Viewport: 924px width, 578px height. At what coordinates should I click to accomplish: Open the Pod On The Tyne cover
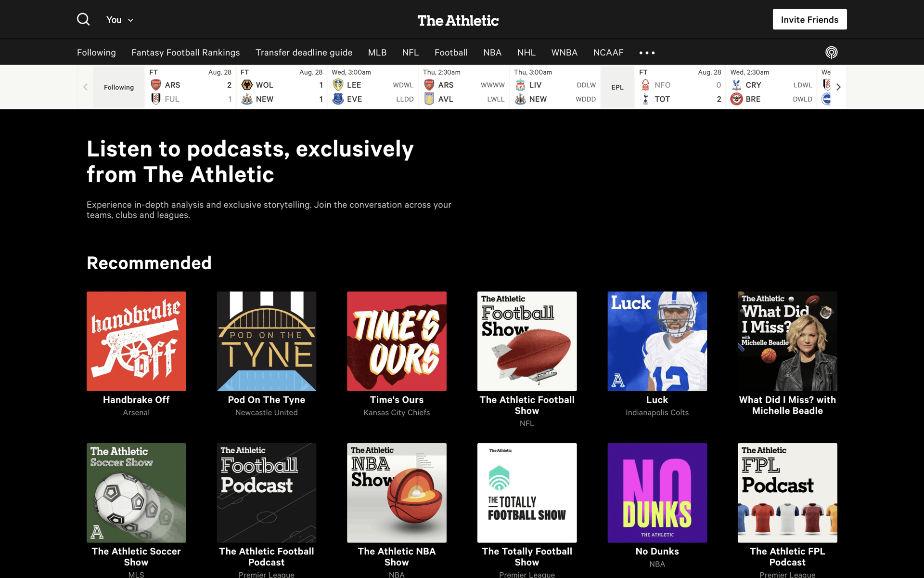pos(267,341)
